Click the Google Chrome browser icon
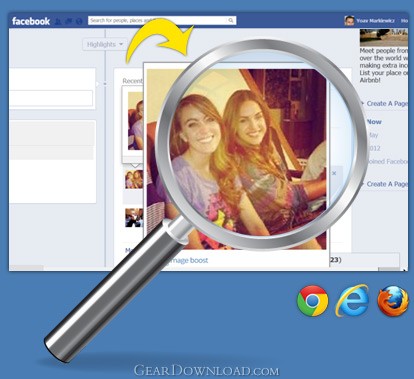Image resolution: width=414 pixels, height=379 pixels. pyautogui.click(x=312, y=300)
